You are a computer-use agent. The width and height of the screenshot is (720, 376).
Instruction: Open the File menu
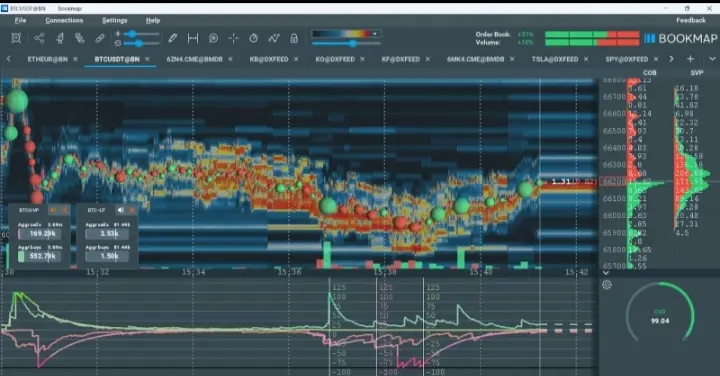[20, 20]
